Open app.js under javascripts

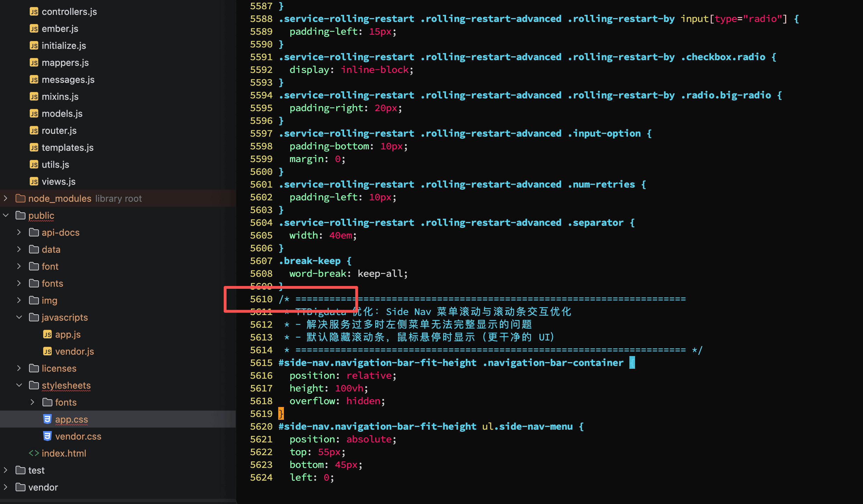click(x=68, y=334)
